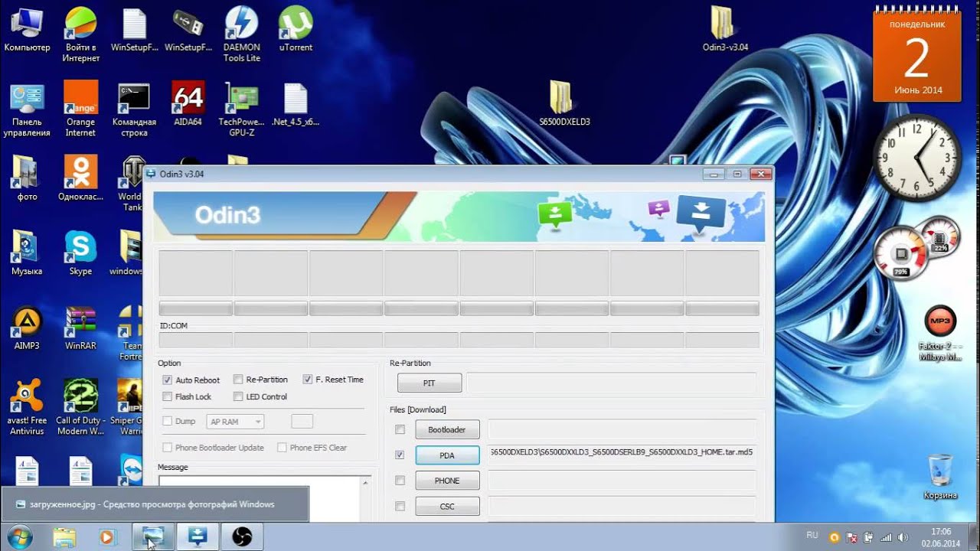This screenshot has width=980, height=551.
Task: Launch the uTorrent desktop shortcut
Action: coord(296,29)
